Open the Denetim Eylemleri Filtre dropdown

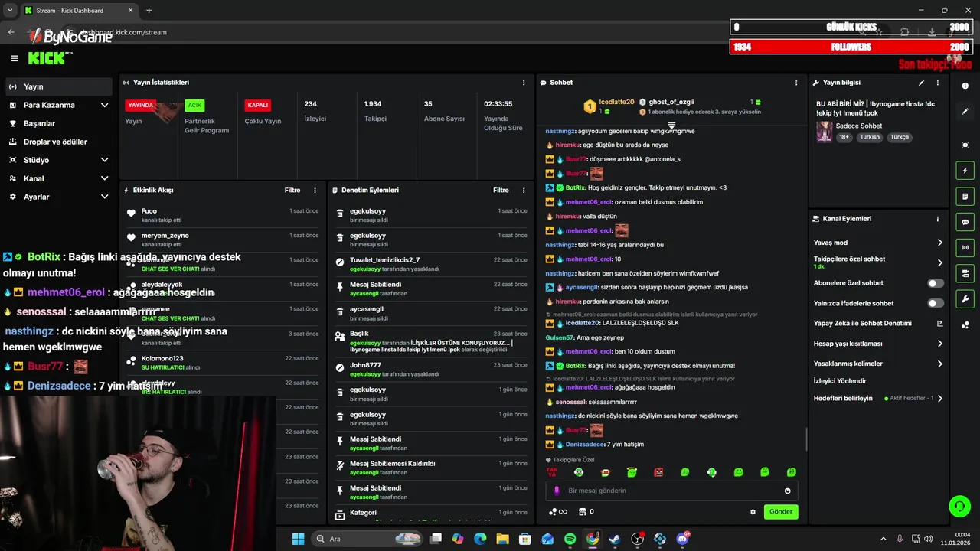coord(501,190)
